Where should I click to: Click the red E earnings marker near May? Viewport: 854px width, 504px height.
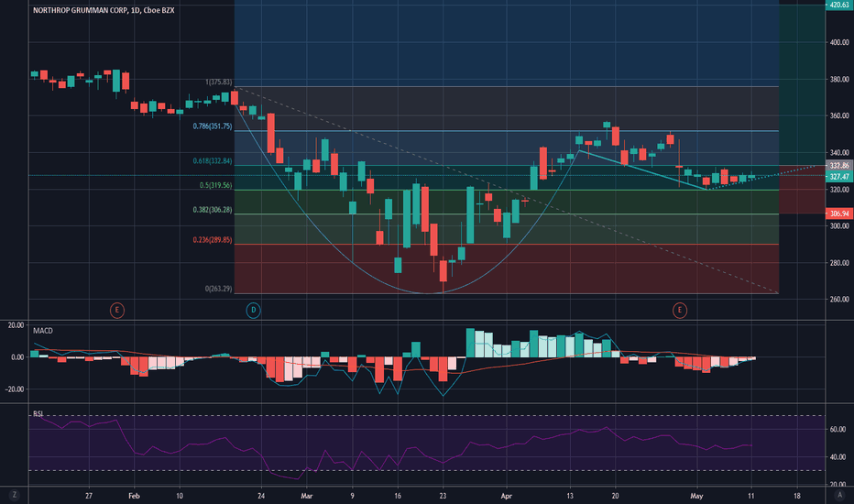[680, 311]
